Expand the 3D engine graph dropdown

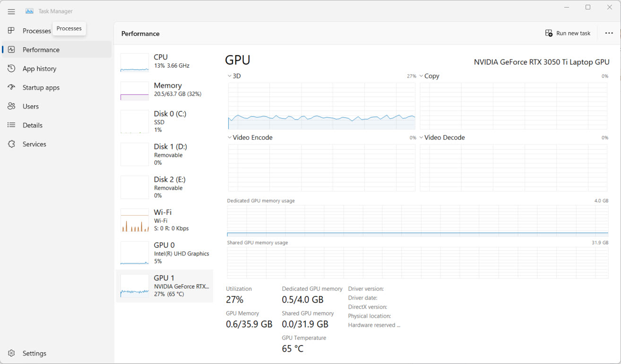[x=230, y=76]
